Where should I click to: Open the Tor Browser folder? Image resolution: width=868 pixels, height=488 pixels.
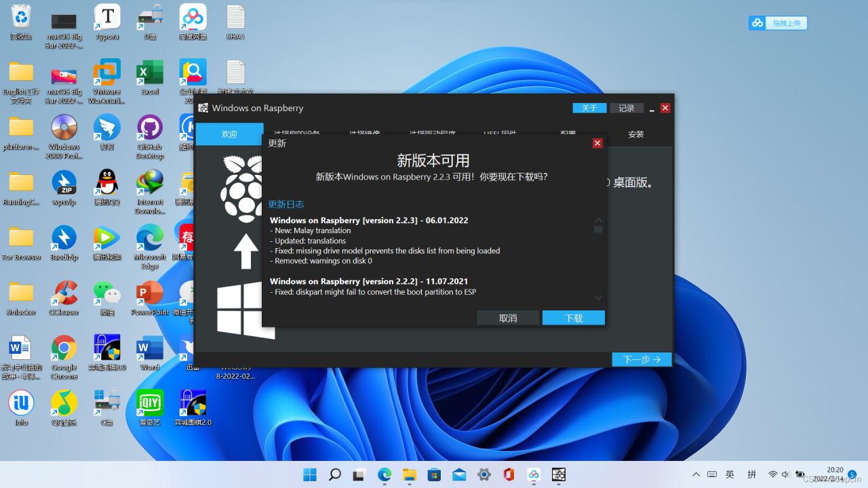21,243
